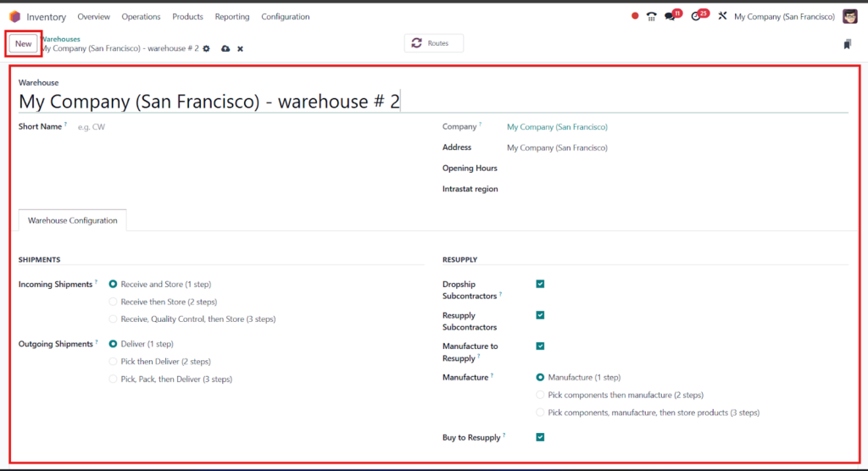Click Buy to Resupply help question mark

504,435
